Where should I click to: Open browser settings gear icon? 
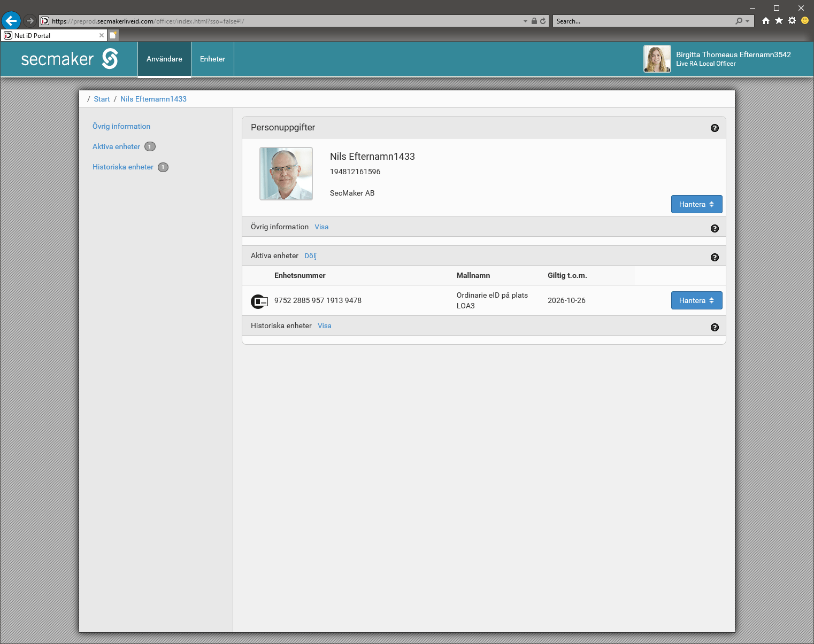[792, 21]
